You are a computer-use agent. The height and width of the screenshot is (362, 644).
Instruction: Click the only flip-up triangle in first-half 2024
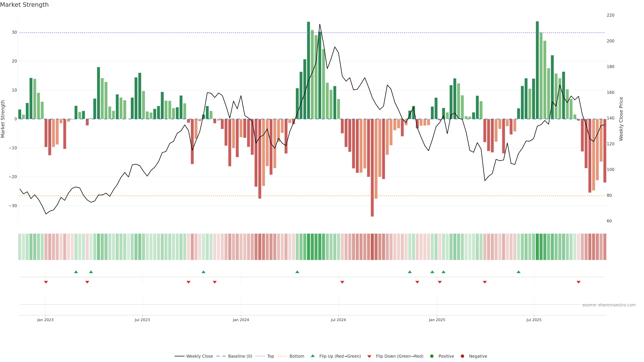pos(297,272)
